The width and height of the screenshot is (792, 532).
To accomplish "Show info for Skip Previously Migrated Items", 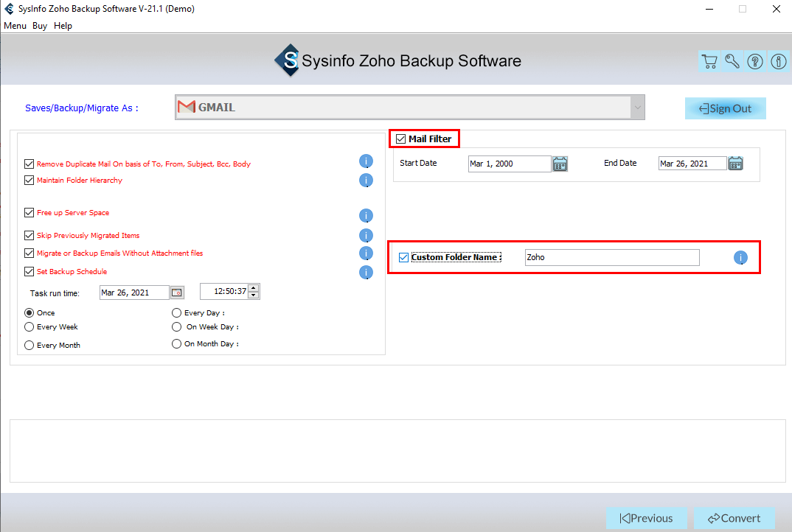I will tap(366, 235).
